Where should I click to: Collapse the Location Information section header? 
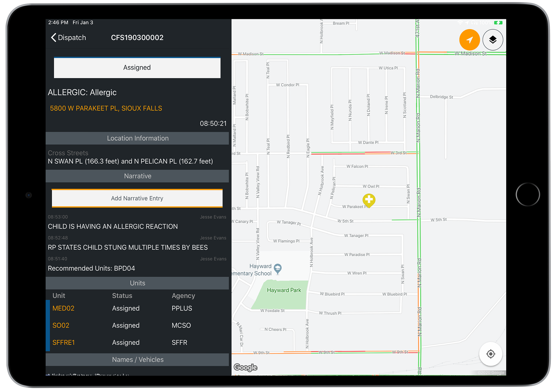point(137,138)
